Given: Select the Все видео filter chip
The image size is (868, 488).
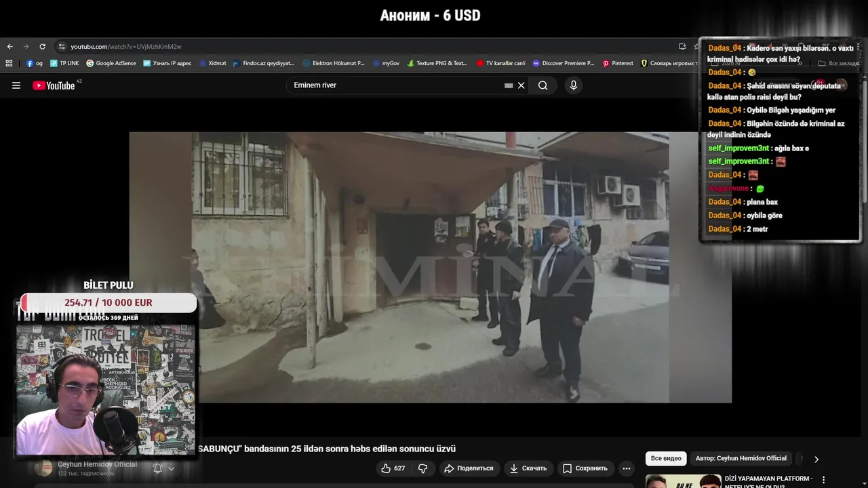Looking at the screenshot, I should point(666,459).
